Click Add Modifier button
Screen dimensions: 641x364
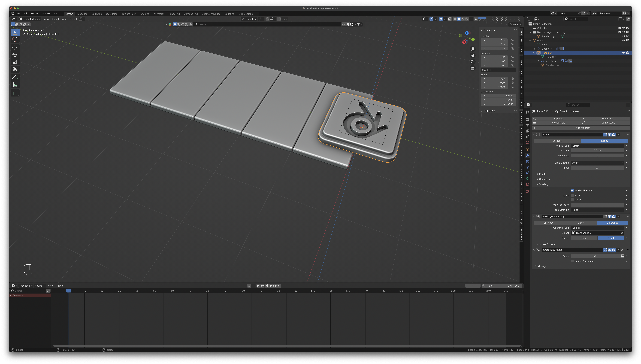(x=581, y=128)
